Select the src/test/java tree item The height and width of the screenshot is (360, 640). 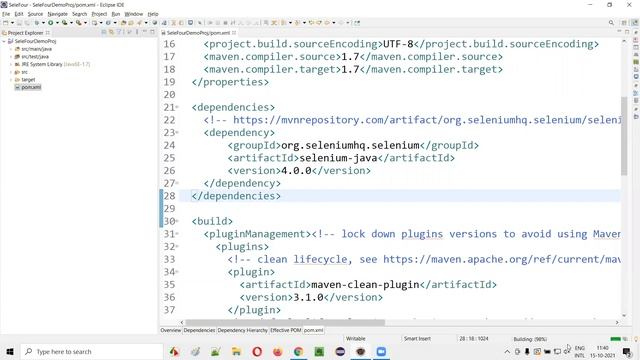point(35,57)
